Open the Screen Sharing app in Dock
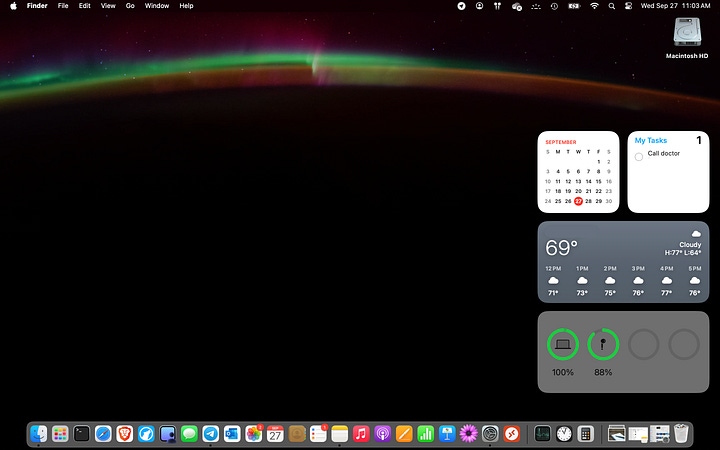720x450 pixels. pos(168,433)
